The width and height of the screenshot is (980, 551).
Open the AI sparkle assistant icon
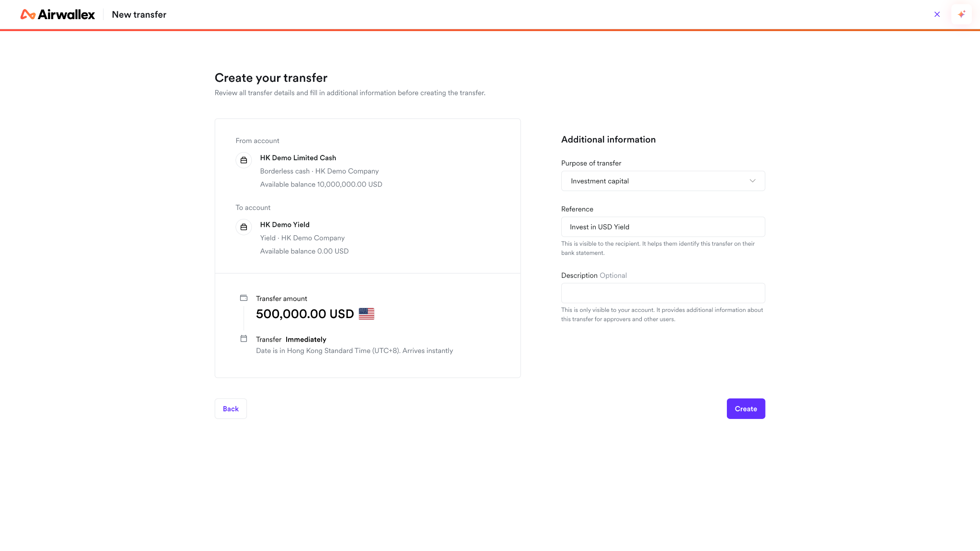[961, 14]
